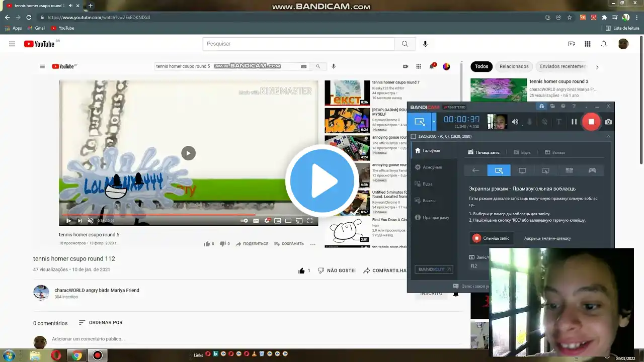Toggle autoplay switch in recorded video player

tap(245, 221)
